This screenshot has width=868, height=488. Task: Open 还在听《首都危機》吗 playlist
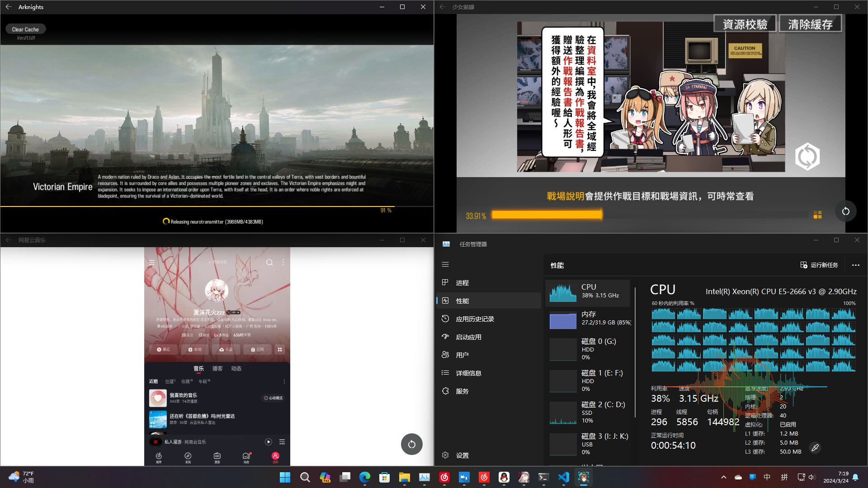pos(217,419)
